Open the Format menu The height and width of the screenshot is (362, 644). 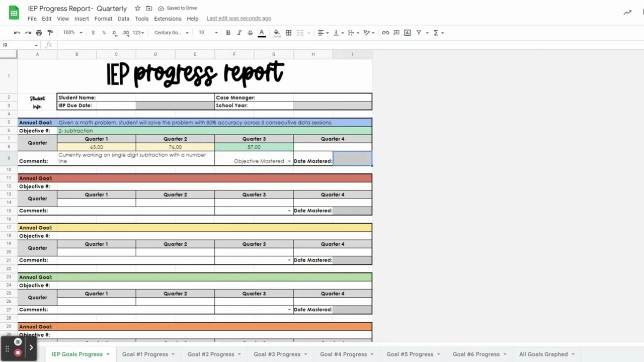103,19
